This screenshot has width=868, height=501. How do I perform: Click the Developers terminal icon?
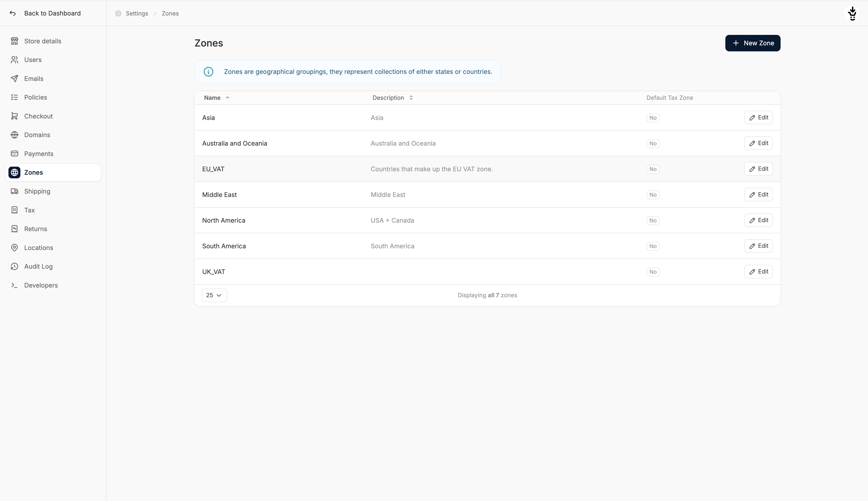15,285
